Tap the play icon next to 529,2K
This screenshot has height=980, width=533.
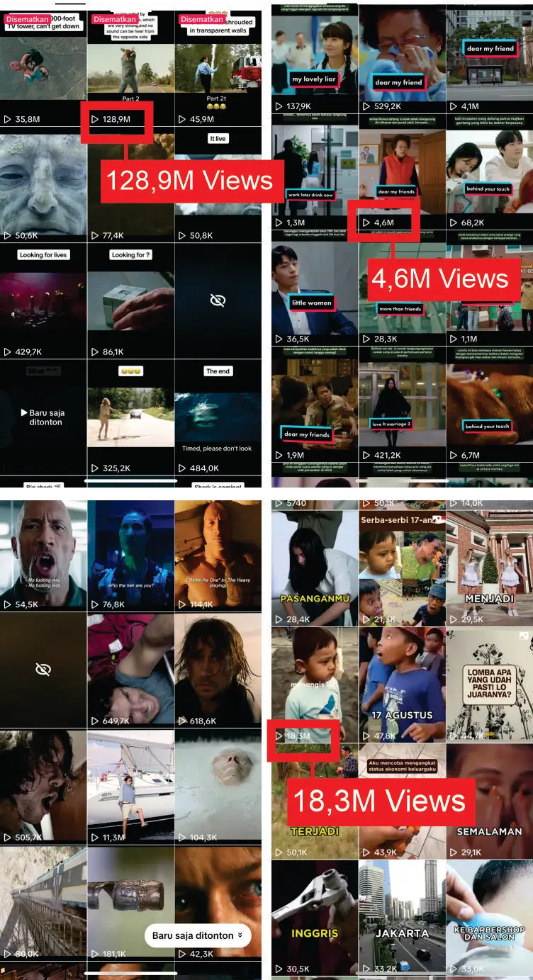[366, 106]
